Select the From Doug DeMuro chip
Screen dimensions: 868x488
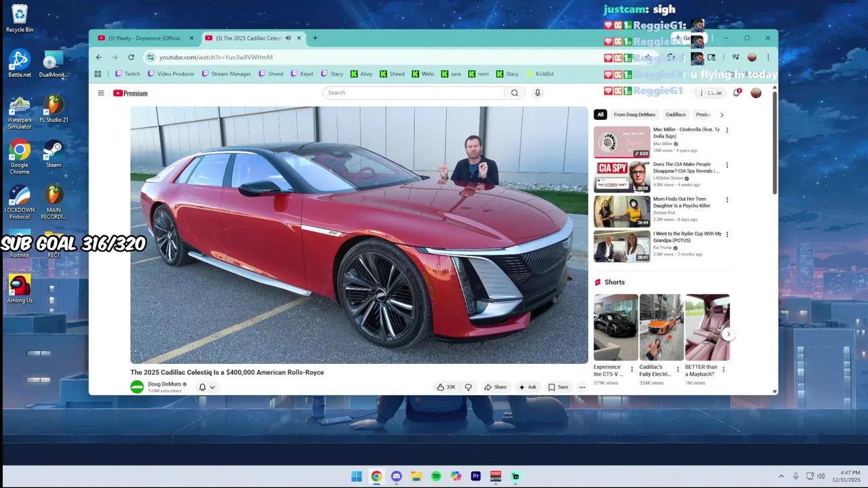click(x=635, y=115)
